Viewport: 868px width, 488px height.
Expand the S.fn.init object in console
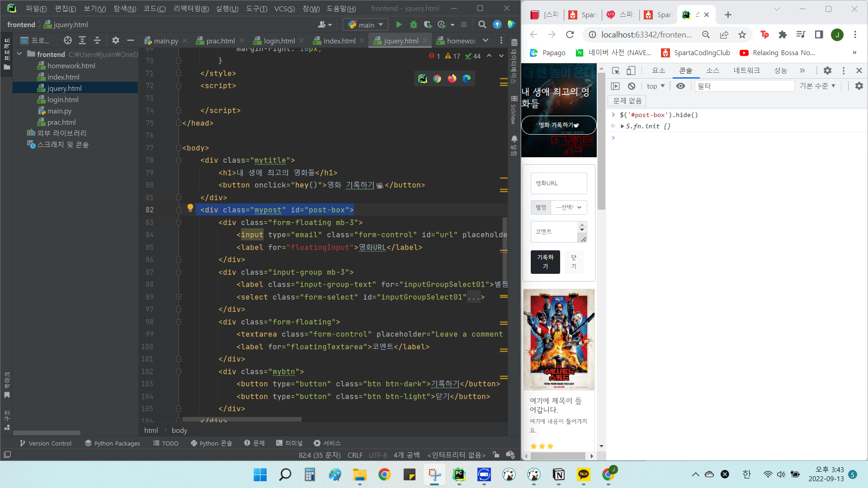[623, 127]
